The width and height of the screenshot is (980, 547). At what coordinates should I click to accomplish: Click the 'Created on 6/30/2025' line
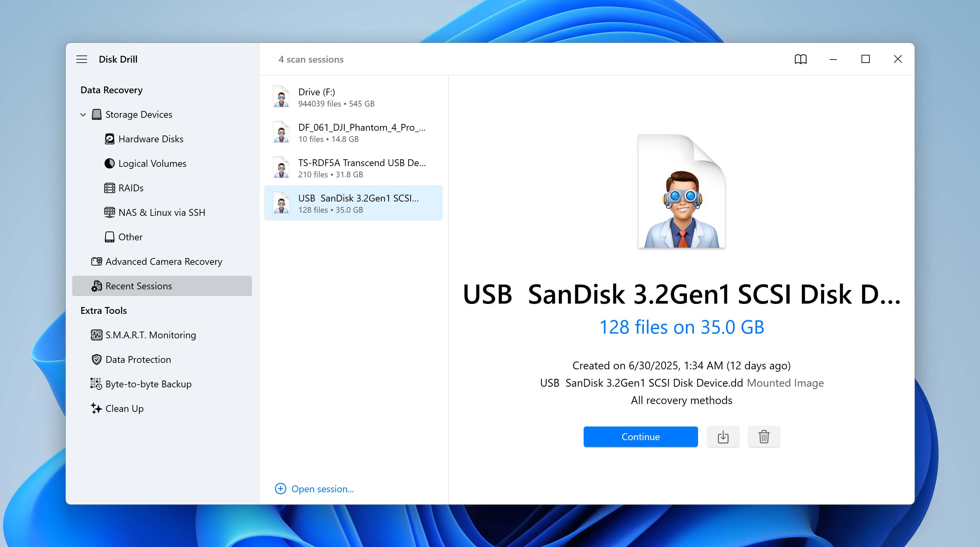point(682,366)
